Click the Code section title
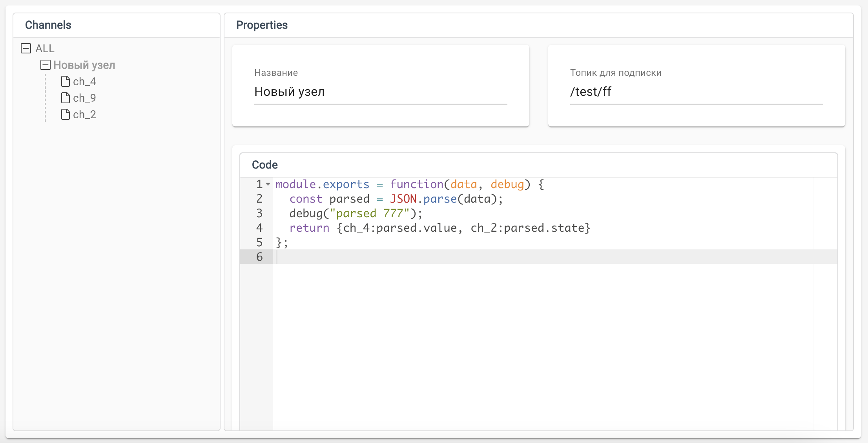Screen dimensions: 868x443 tap(264, 165)
